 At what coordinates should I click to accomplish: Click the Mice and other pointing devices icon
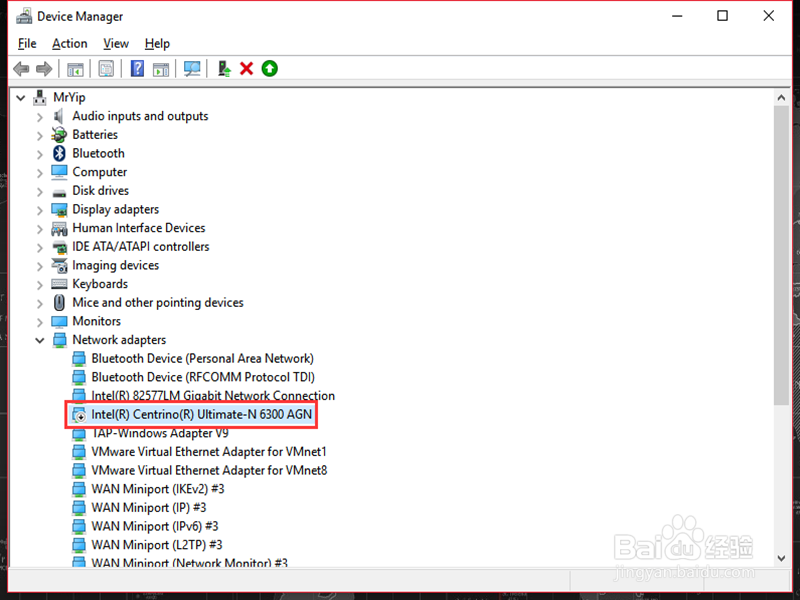(x=59, y=303)
